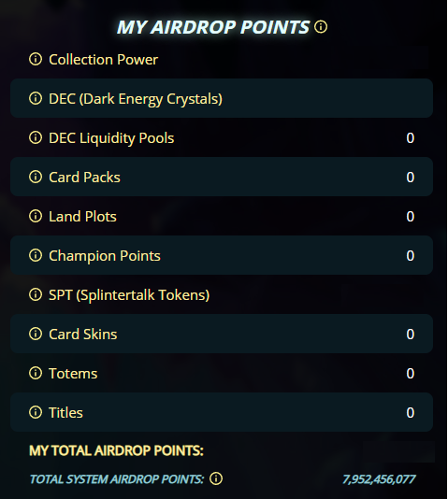The height and width of the screenshot is (499, 448).
Task: Click the My Airdrop Points heading
Action: [x=213, y=27]
